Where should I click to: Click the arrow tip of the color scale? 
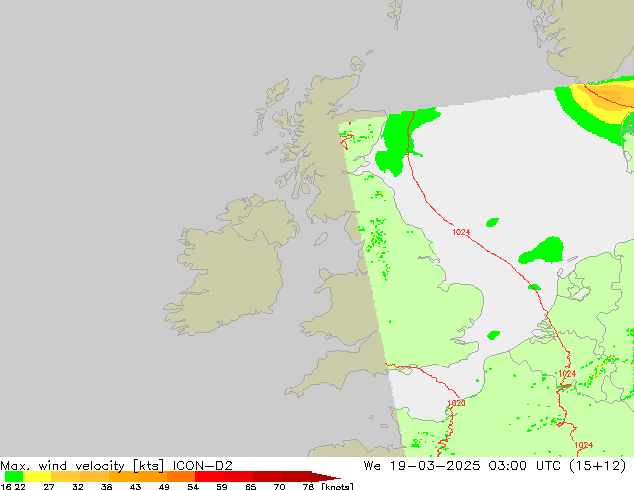tap(327, 477)
